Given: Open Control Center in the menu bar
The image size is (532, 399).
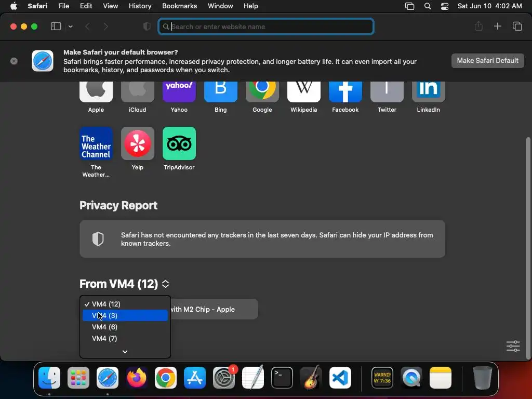Looking at the screenshot, I should 445,6.
